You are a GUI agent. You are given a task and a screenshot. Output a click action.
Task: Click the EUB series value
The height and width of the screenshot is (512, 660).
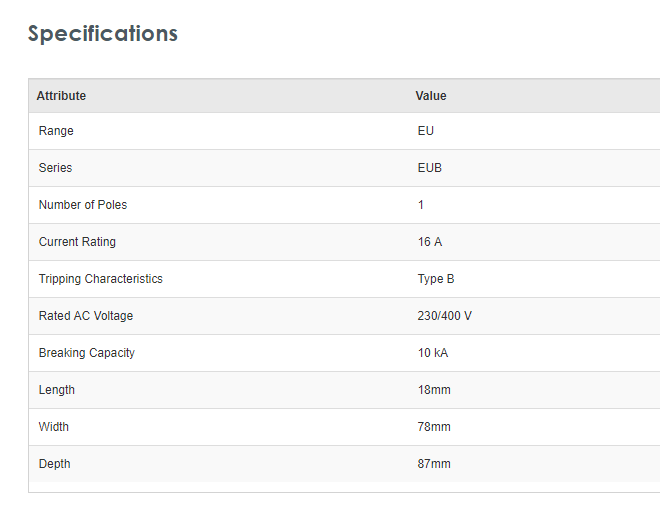(430, 168)
